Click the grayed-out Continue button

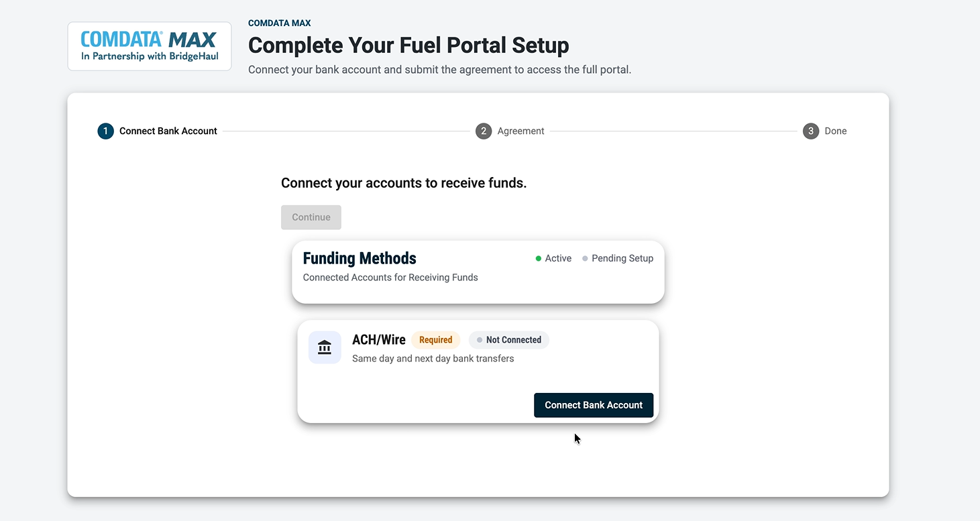click(x=311, y=217)
